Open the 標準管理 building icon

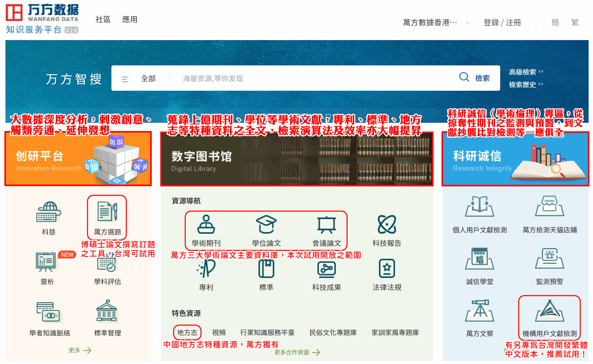pos(107,311)
